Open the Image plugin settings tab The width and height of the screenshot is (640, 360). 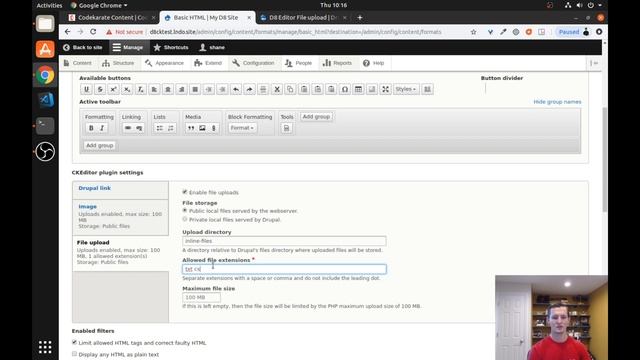point(120,217)
